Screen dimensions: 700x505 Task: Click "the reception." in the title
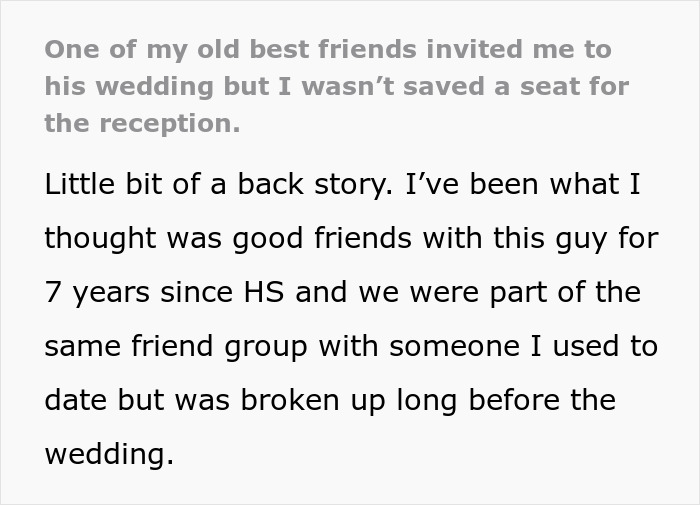(142, 124)
